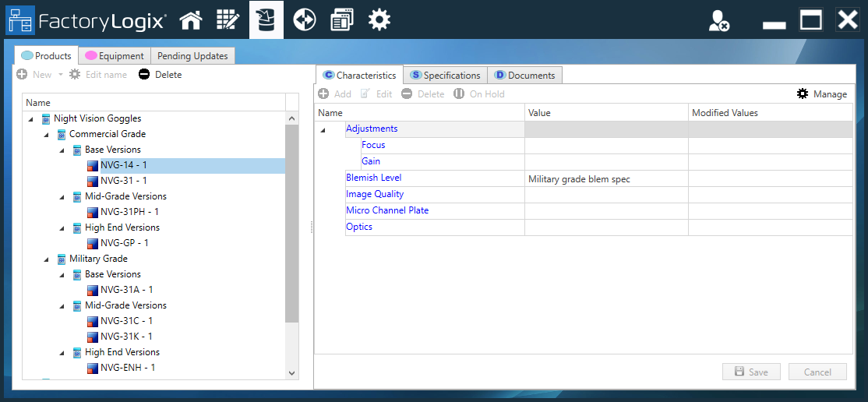
Task: Select the active database bucket icon
Action: tap(266, 20)
